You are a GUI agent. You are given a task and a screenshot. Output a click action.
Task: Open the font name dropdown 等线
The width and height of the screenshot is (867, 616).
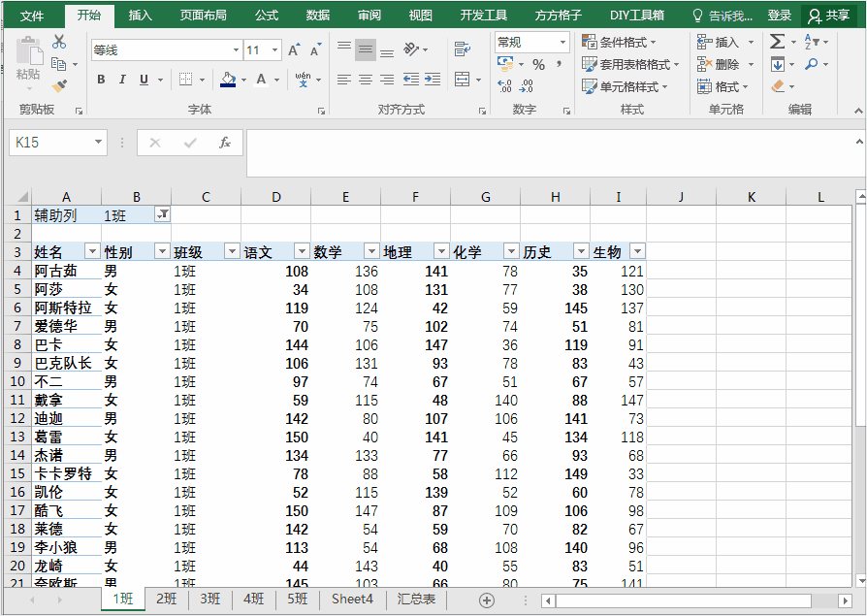(x=236, y=50)
